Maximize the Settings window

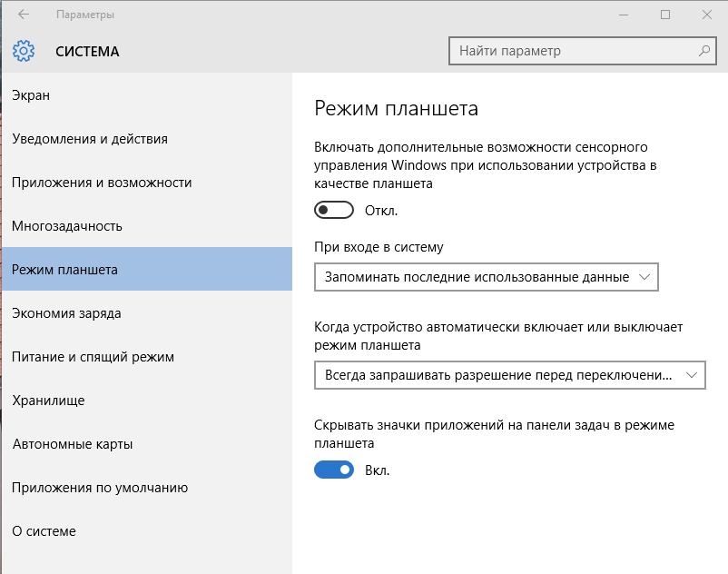665,15
